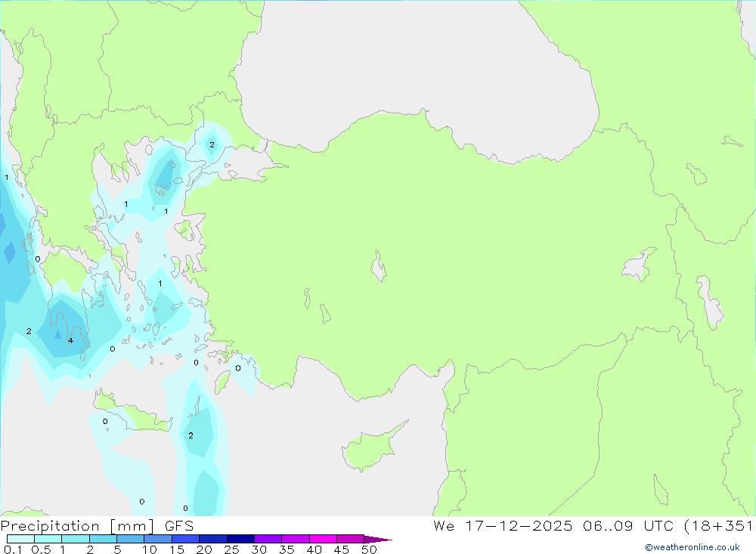Select the legend swatch between 2 and 5

[103, 539]
